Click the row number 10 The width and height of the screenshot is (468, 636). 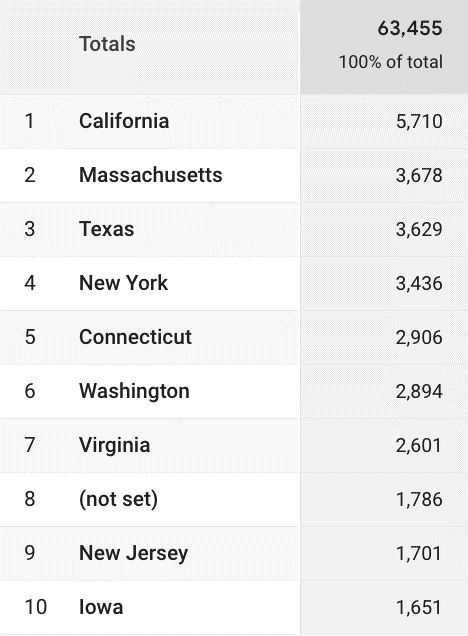click(x=36, y=607)
